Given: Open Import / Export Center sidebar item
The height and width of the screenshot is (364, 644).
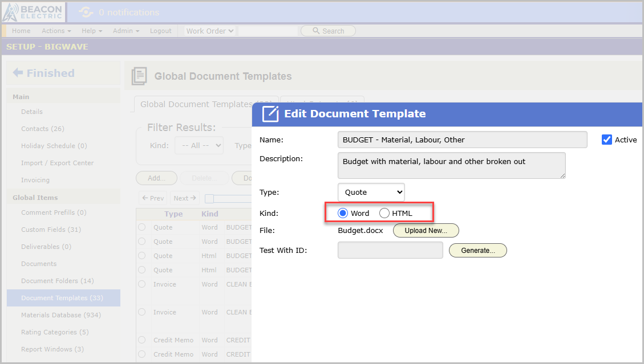Looking at the screenshot, I should coord(58,163).
